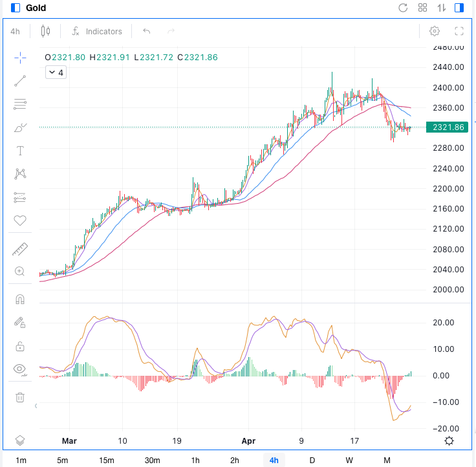The image size is (476, 467).
Task: Collapse the indicator legend showing 4
Action: point(56,72)
